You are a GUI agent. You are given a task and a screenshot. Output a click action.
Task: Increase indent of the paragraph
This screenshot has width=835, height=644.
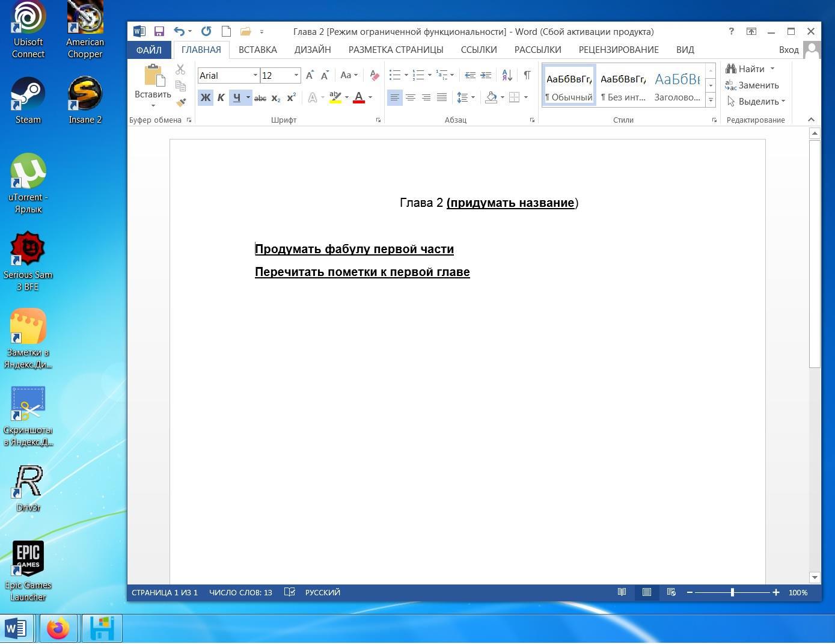point(486,75)
